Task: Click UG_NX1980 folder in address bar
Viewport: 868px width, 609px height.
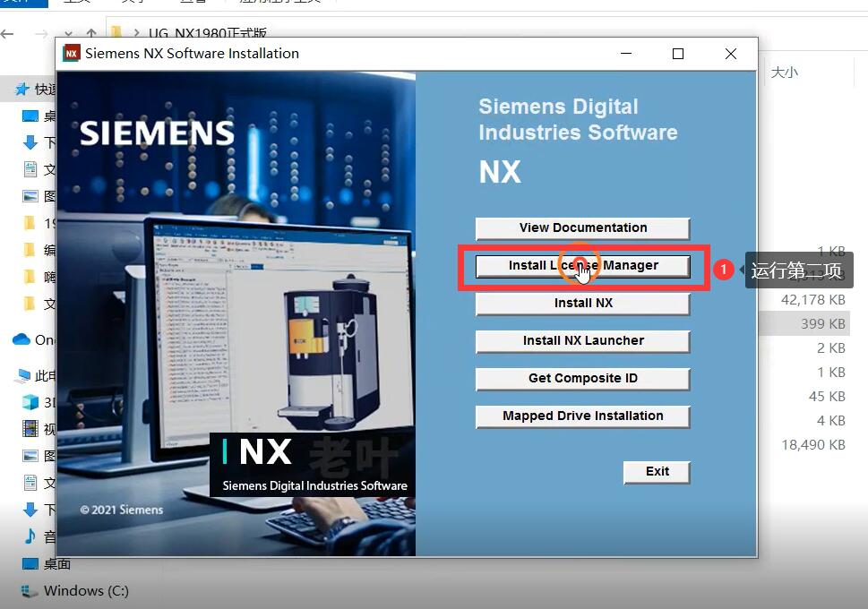Action: (x=208, y=33)
